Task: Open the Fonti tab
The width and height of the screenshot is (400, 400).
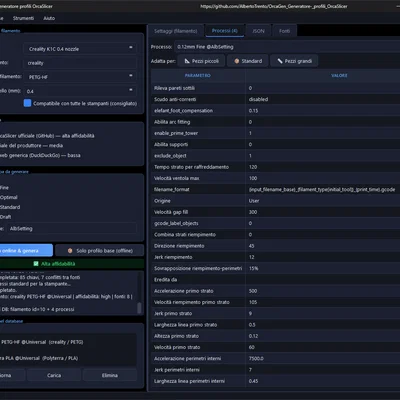Action: [x=284, y=31]
